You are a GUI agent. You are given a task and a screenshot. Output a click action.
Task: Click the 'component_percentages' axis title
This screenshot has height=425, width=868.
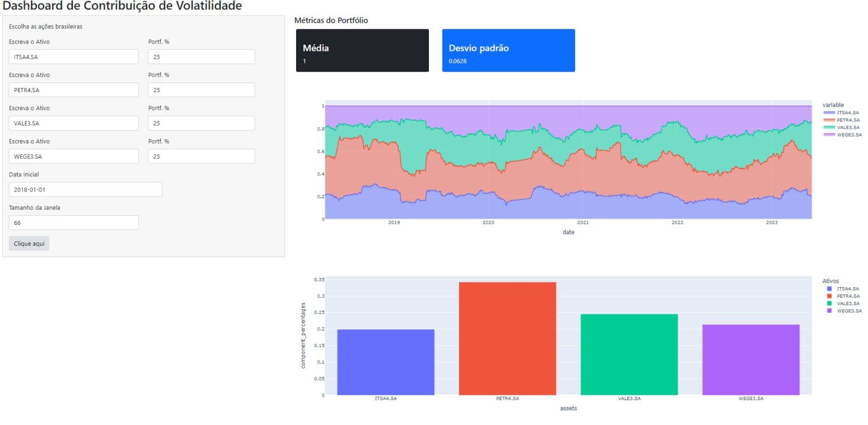click(303, 336)
